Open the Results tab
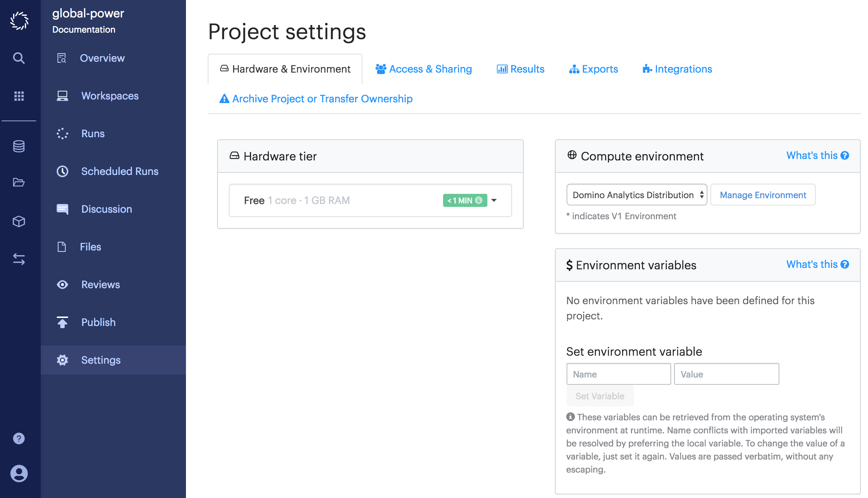The image size is (868, 498). pos(521,69)
